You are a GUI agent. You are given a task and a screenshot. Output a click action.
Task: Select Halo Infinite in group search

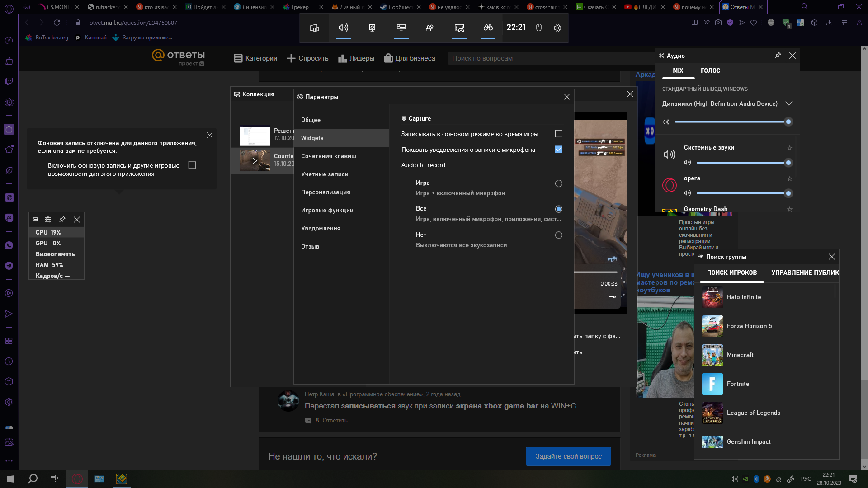tap(767, 297)
